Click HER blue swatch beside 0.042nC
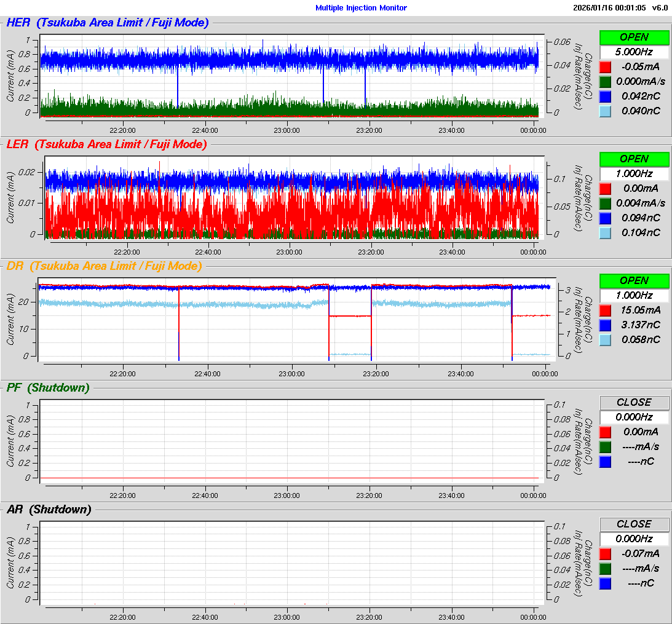Screen dimensions: 672x624 [605, 97]
